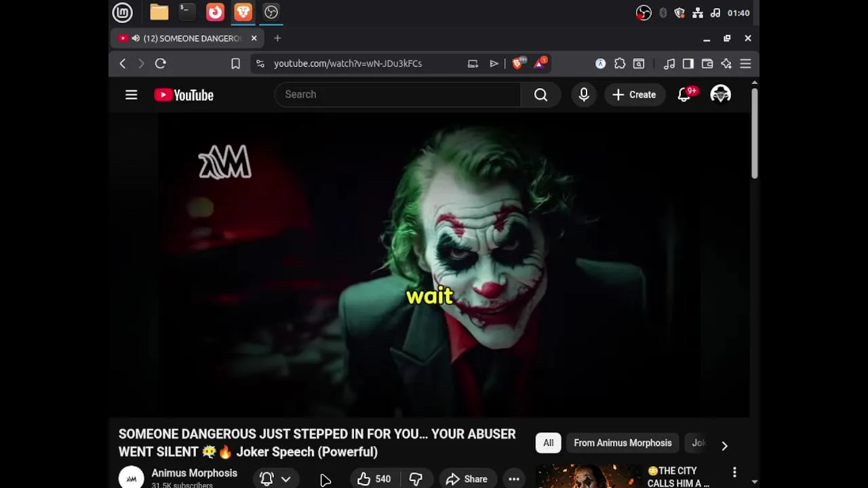
Task: Open the browser hamburger menu
Action: [745, 64]
